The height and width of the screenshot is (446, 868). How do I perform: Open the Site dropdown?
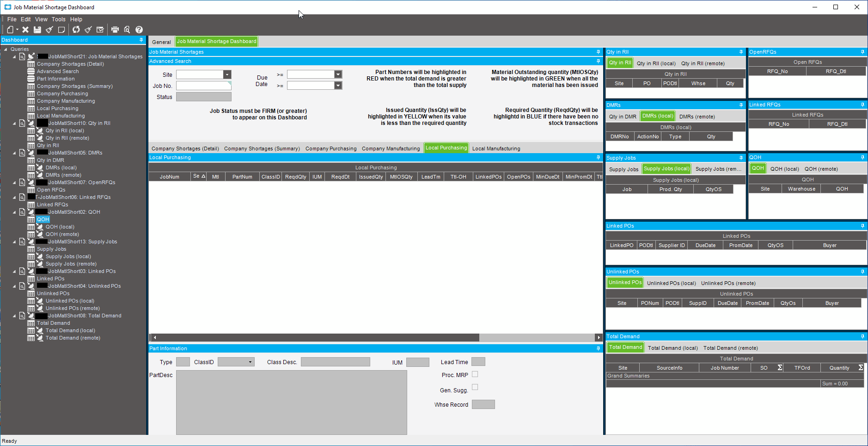pos(227,74)
